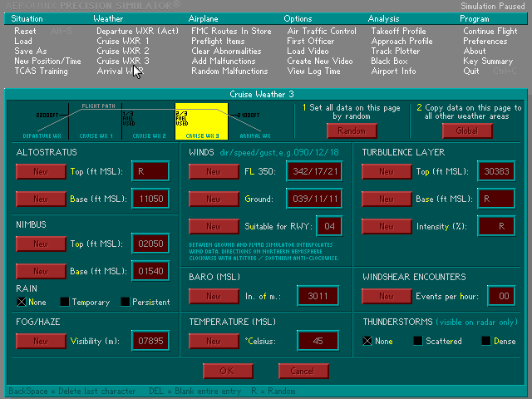Open Key Summary
Image resolution: width=532 pixels, height=399 pixels.
[488, 61]
